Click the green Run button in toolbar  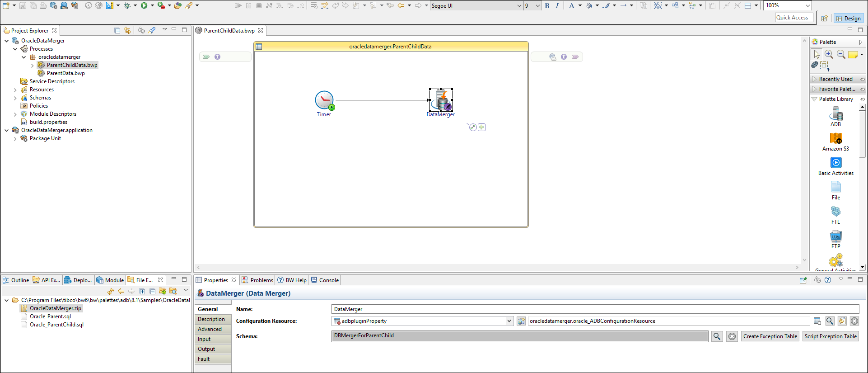(144, 5)
